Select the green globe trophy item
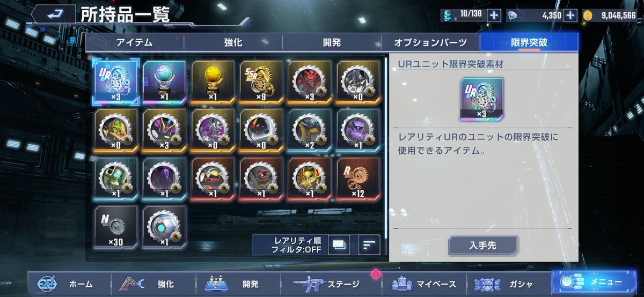Screen dimensions: 644x297 164,81
